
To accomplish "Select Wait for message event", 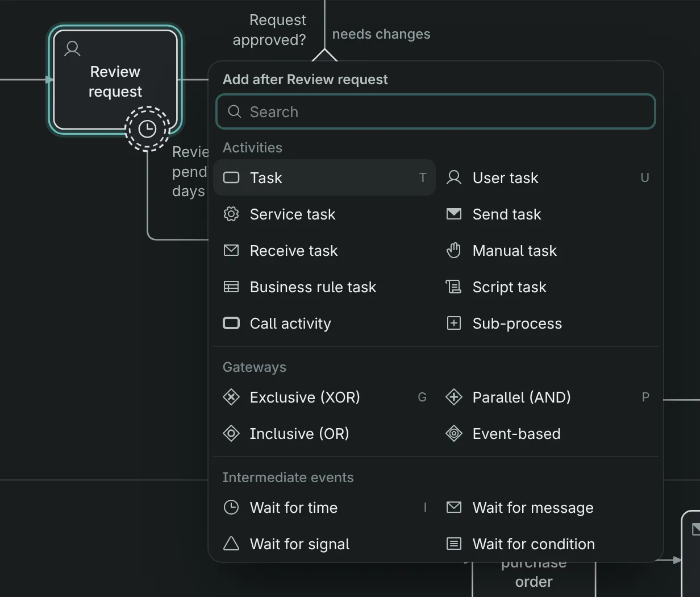I will (547, 507).
